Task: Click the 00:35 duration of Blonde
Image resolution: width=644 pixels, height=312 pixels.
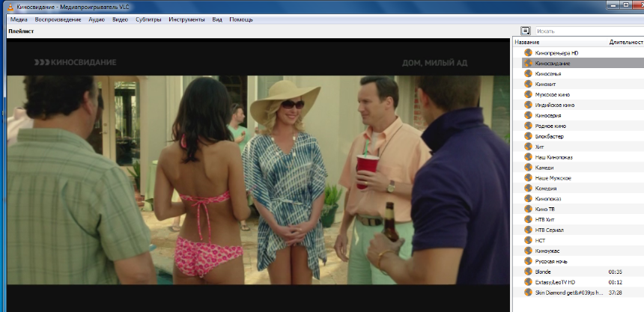Action: click(x=616, y=272)
